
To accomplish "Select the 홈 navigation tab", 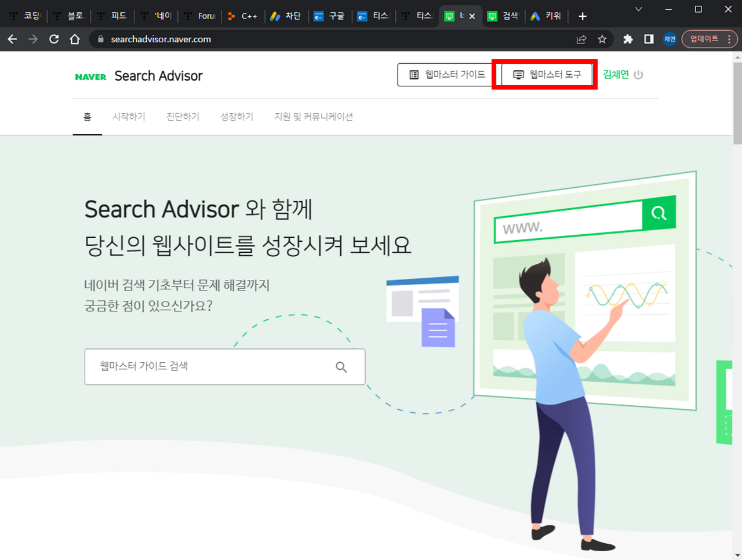I will 88,117.
